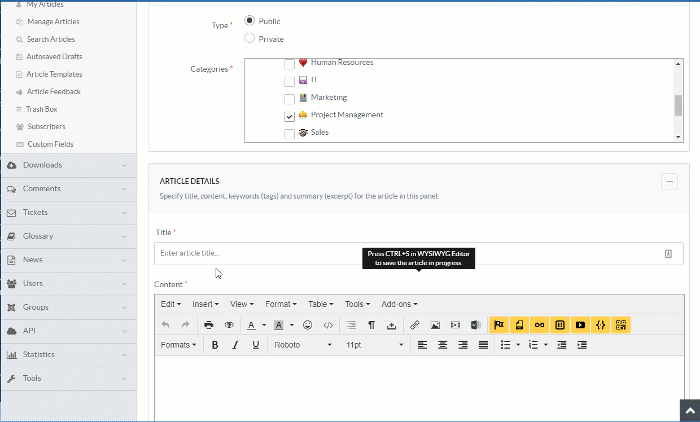Check the Marketing category checkbox

290,98
